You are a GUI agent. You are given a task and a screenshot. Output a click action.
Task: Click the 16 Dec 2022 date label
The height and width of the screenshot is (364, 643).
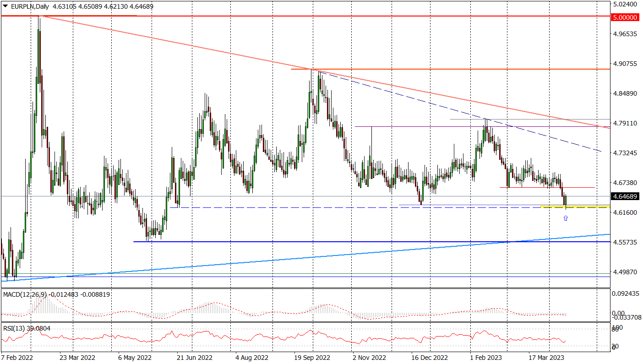[x=429, y=357]
